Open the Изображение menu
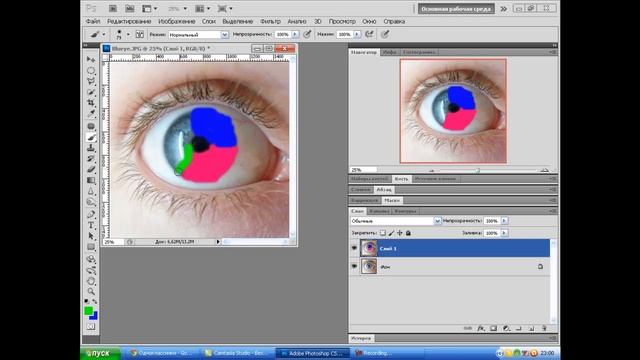 (x=176, y=21)
